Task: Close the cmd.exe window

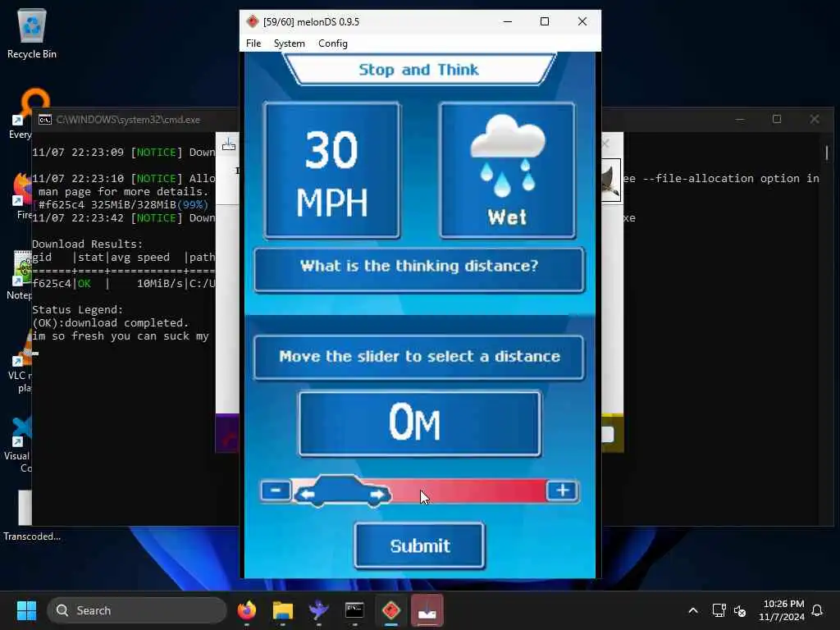Action: (815, 119)
